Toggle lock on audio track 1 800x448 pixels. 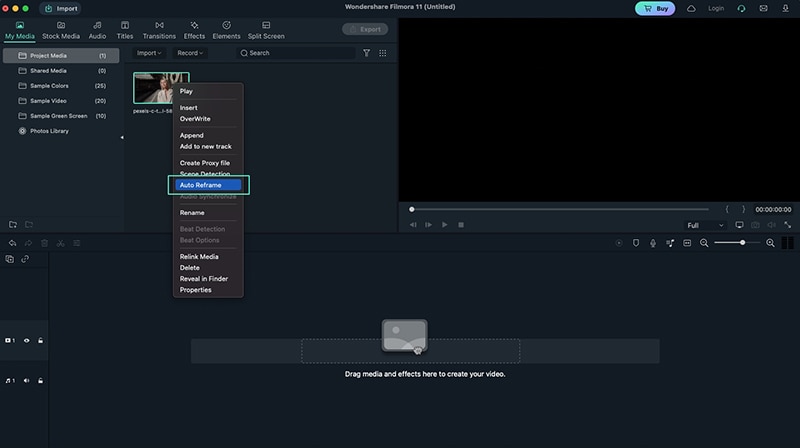coord(40,381)
